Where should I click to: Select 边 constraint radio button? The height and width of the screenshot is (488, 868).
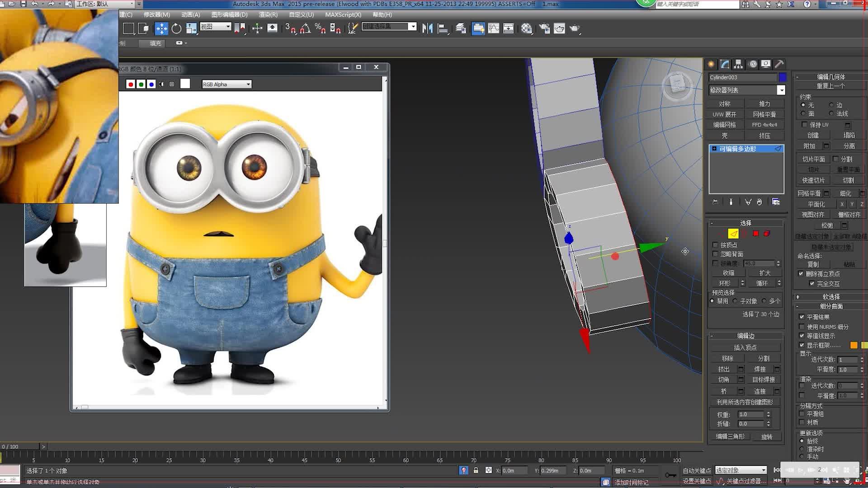pyautogui.click(x=831, y=105)
